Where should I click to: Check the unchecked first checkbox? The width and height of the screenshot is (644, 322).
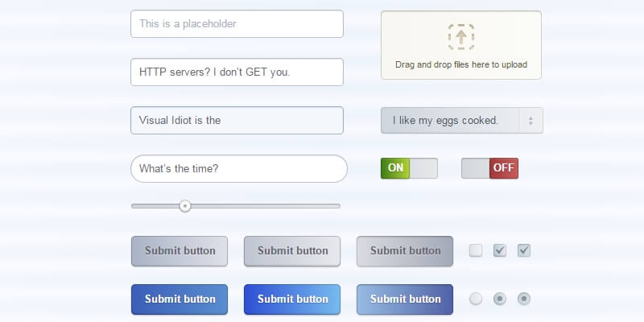coord(476,250)
